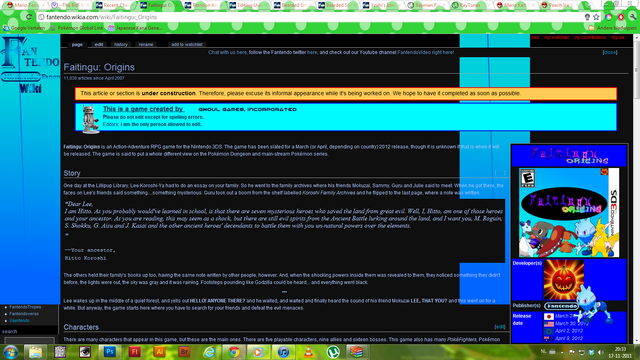Click the 'Story' section heading
This screenshot has height=360, width=640.
click(72, 173)
